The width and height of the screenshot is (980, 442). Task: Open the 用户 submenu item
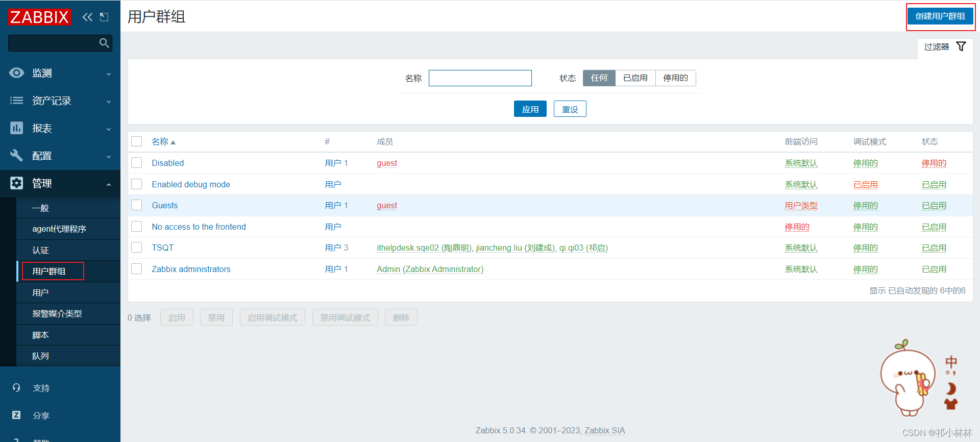68,292
